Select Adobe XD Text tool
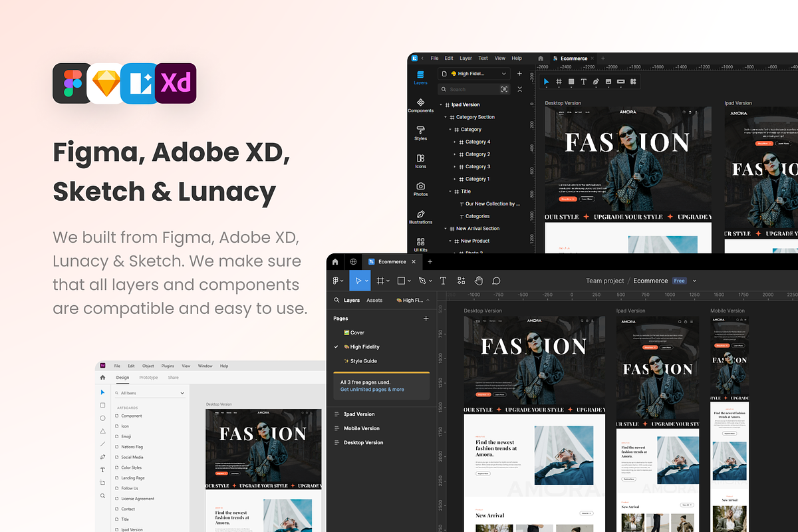 click(x=102, y=469)
